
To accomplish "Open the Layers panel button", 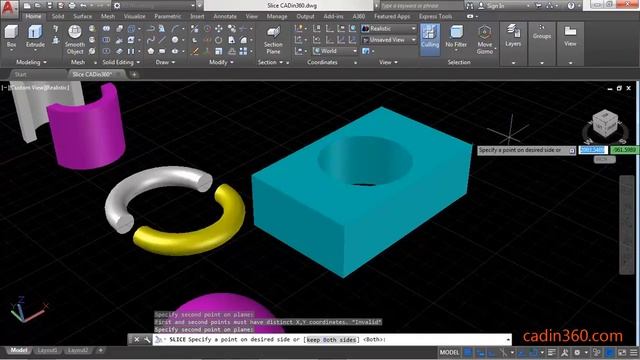I will (513, 36).
